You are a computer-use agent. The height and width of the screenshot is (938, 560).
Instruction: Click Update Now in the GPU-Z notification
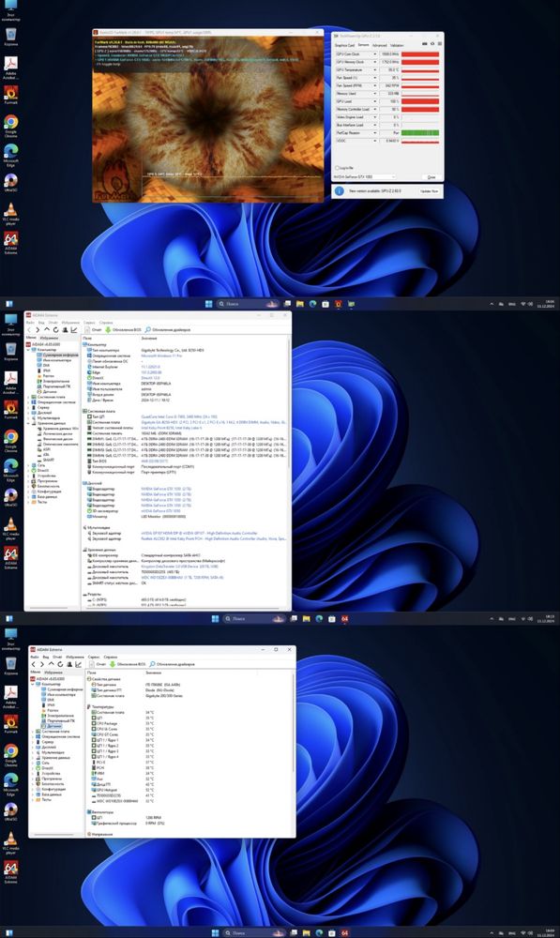coord(429,190)
